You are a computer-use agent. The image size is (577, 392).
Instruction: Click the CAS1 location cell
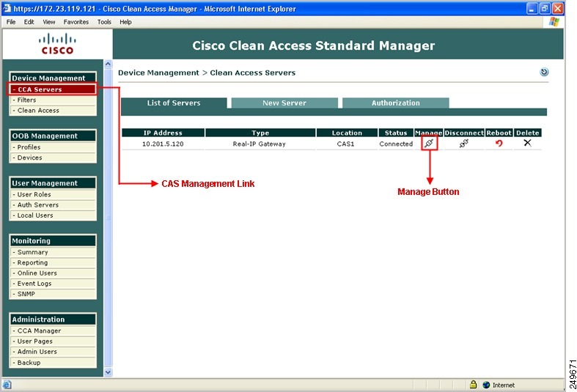345,144
